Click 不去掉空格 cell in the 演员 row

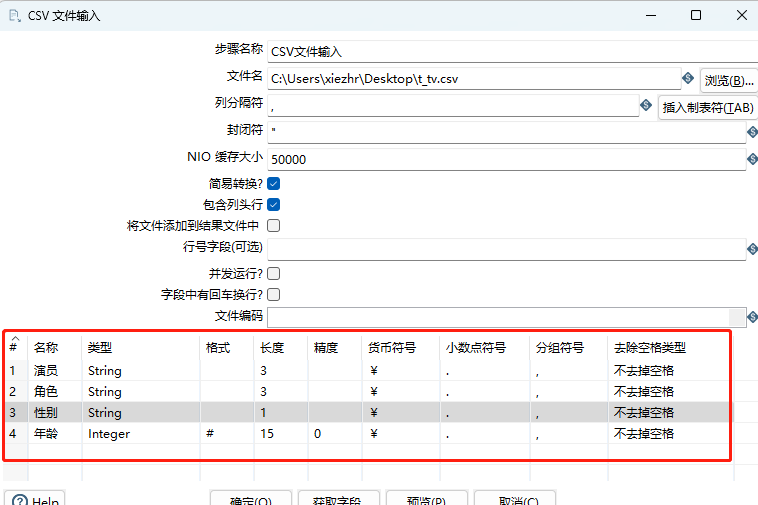pyautogui.click(x=669, y=371)
